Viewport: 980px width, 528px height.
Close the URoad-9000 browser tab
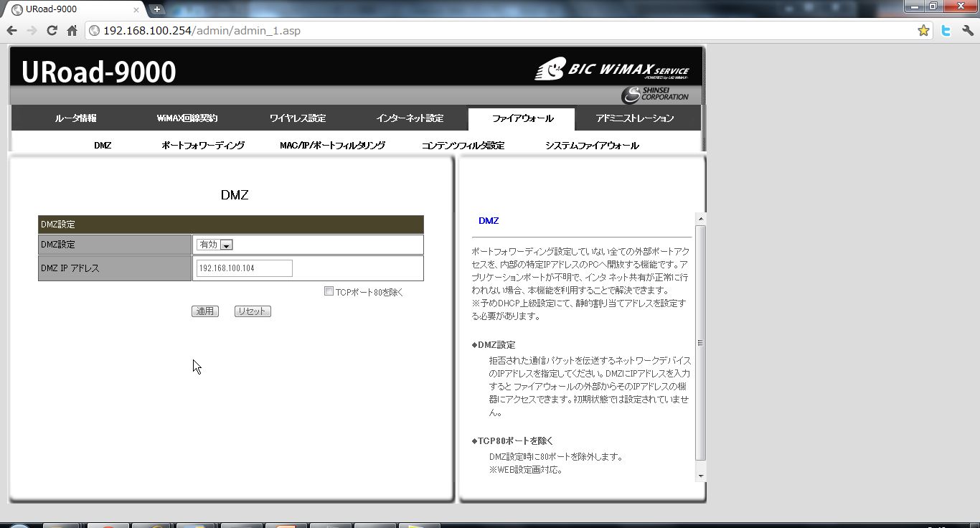[x=136, y=10]
